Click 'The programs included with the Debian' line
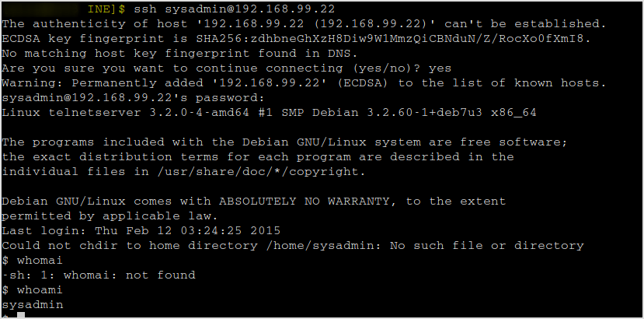 coord(284,142)
